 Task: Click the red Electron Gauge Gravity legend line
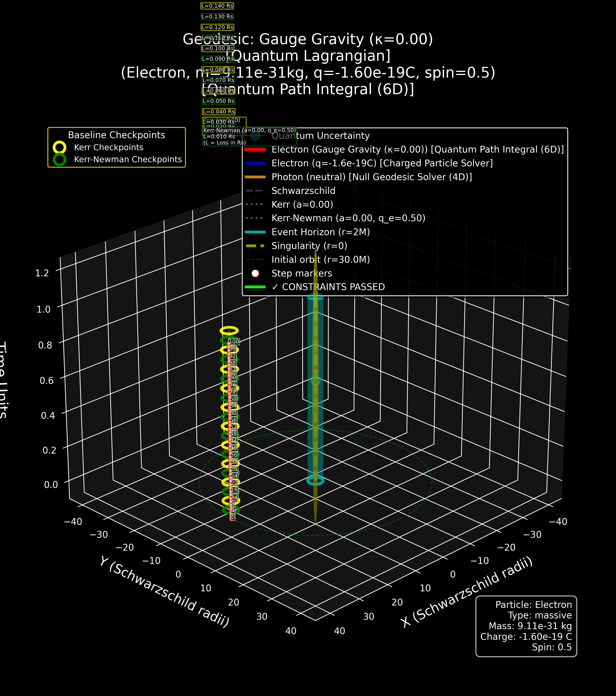255,150
